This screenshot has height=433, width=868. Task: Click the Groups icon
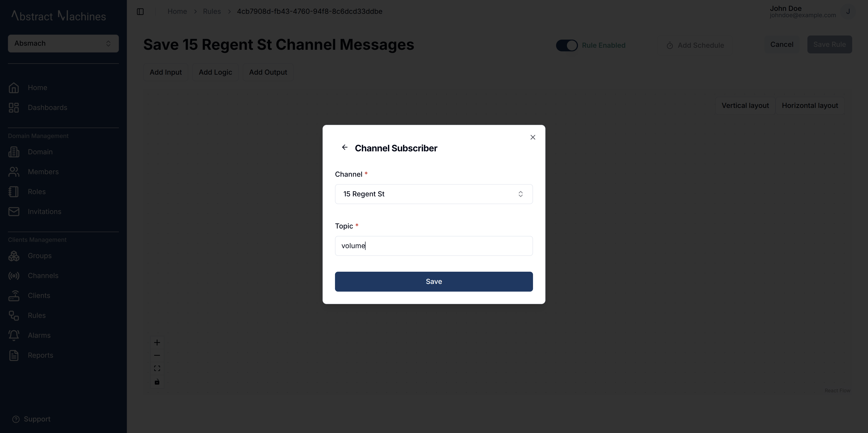click(14, 256)
